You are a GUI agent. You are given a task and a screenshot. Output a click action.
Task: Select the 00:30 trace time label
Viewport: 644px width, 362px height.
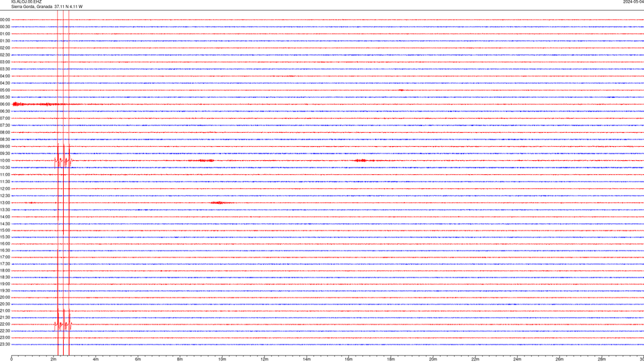tap(5, 27)
